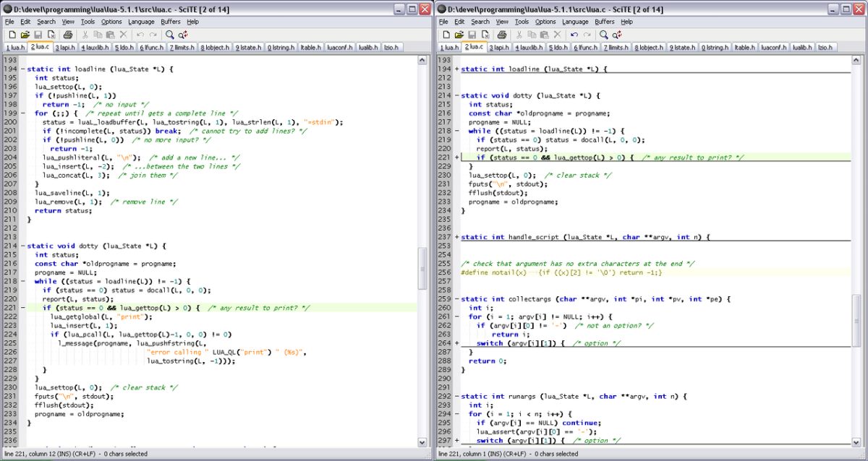Switch to 1 lua.h tab in left window
Viewport: 868px width, 461px height.
click(14, 48)
